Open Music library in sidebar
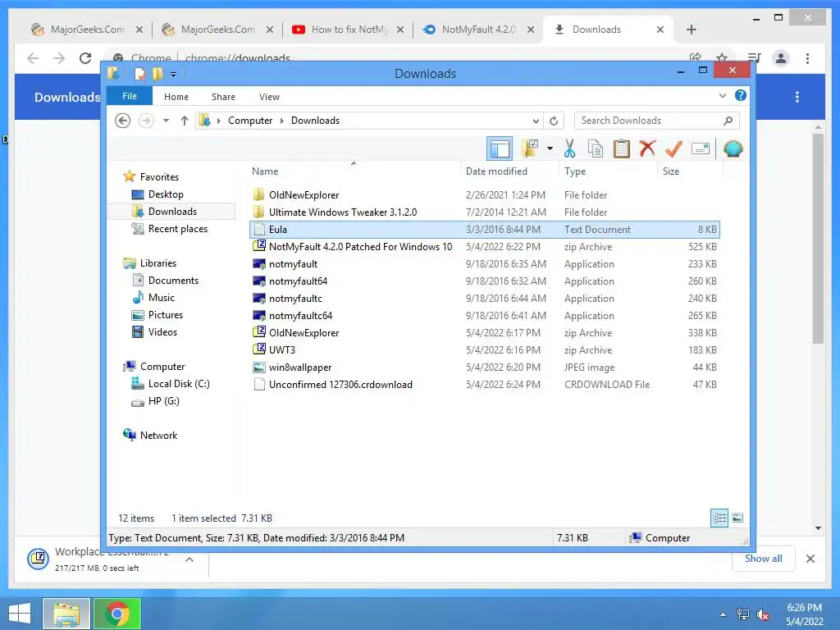 click(x=161, y=297)
